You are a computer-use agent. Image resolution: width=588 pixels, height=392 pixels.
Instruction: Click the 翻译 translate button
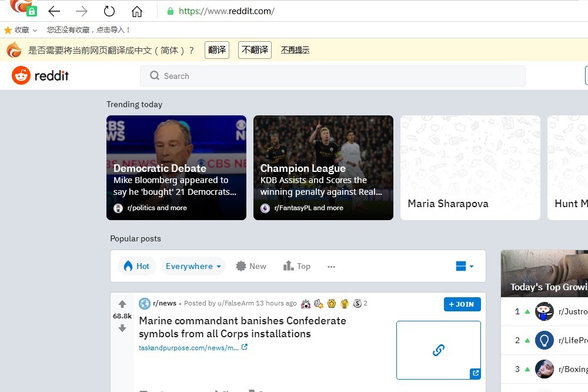coord(217,50)
